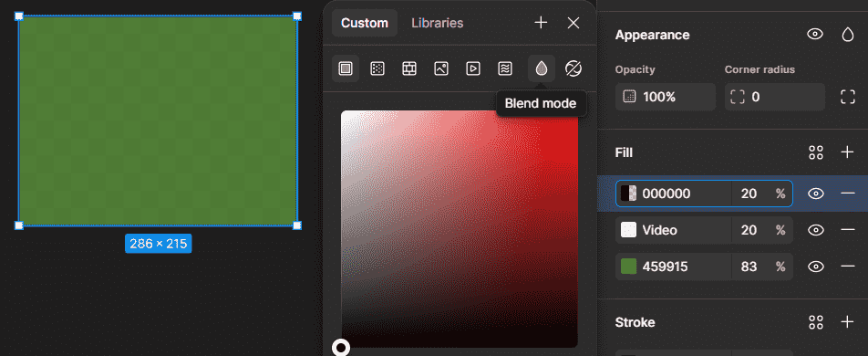Open Appearance blend mode droplet icon

coord(848,35)
